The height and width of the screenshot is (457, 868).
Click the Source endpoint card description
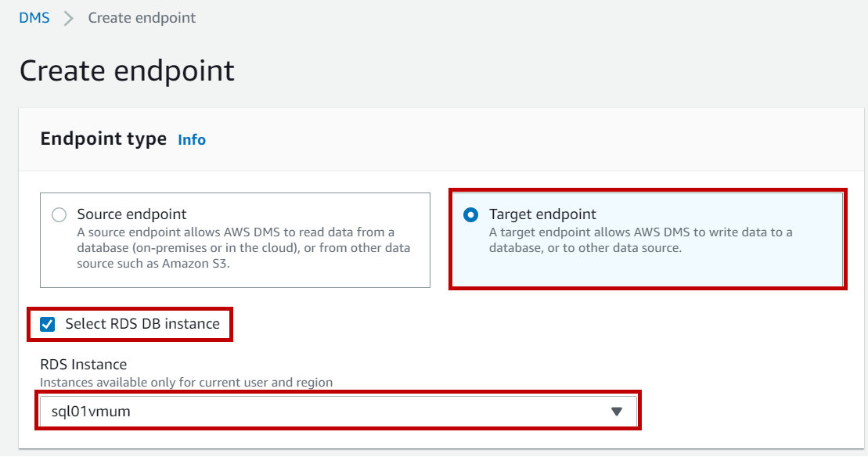(243, 248)
